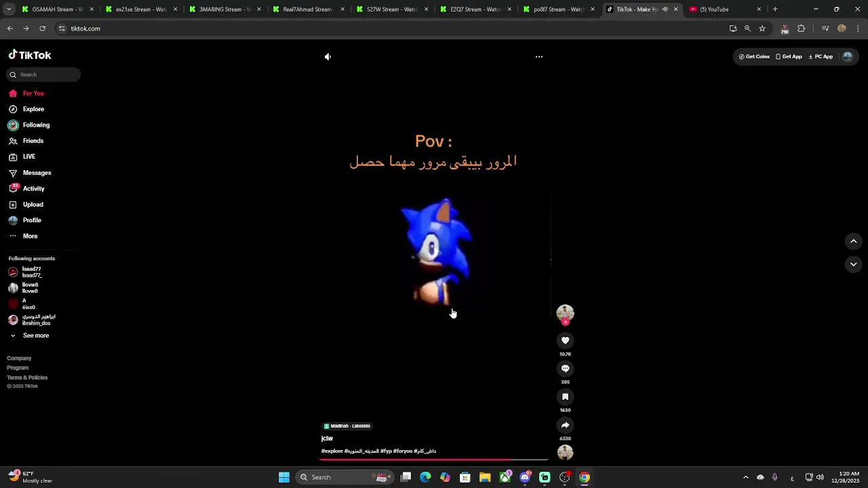Seek on the video progress bar
The height and width of the screenshot is (488, 868).
point(434,460)
